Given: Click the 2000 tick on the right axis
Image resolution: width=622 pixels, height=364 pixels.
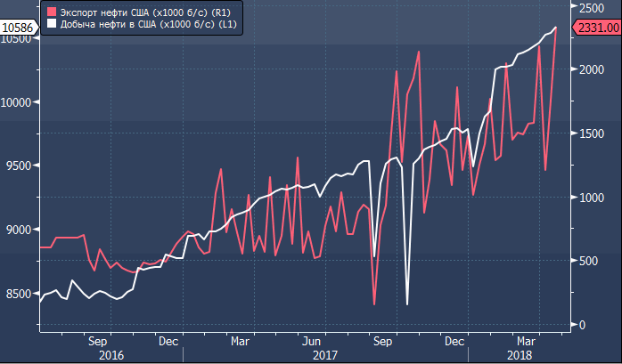Looking at the screenshot, I should [592, 70].
